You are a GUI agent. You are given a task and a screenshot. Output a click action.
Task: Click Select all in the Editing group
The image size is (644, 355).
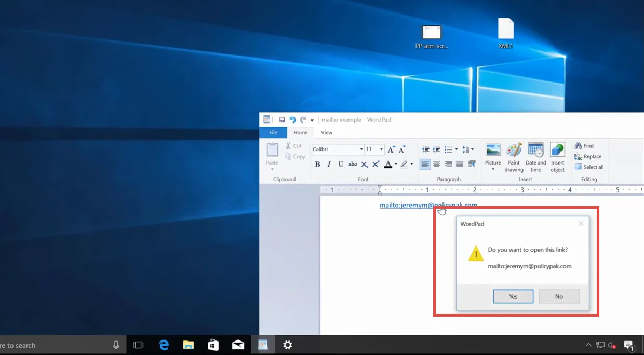tap(589, 167)
